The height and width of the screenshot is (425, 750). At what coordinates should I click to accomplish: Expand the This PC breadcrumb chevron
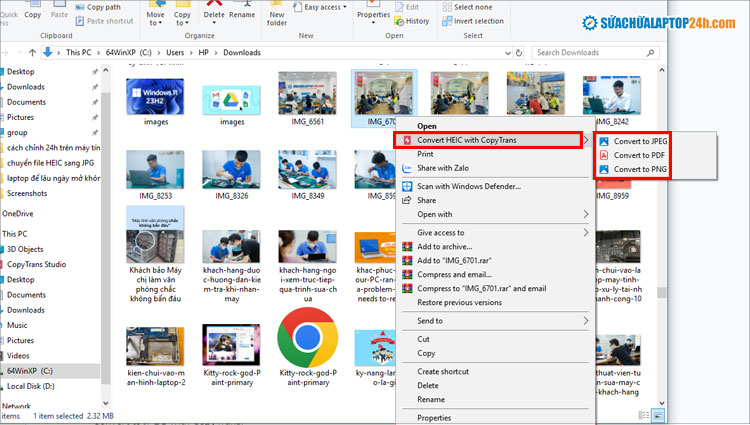[99, 53]
